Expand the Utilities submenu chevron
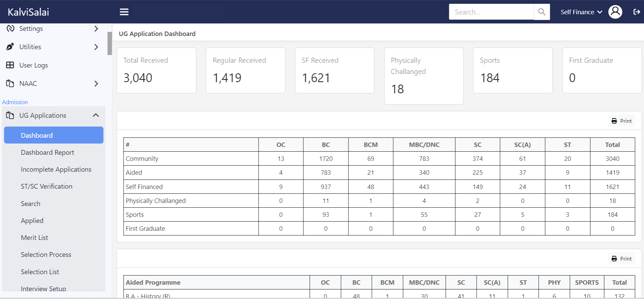The width and height of the screenshot is (644, 302). [96, 47]
